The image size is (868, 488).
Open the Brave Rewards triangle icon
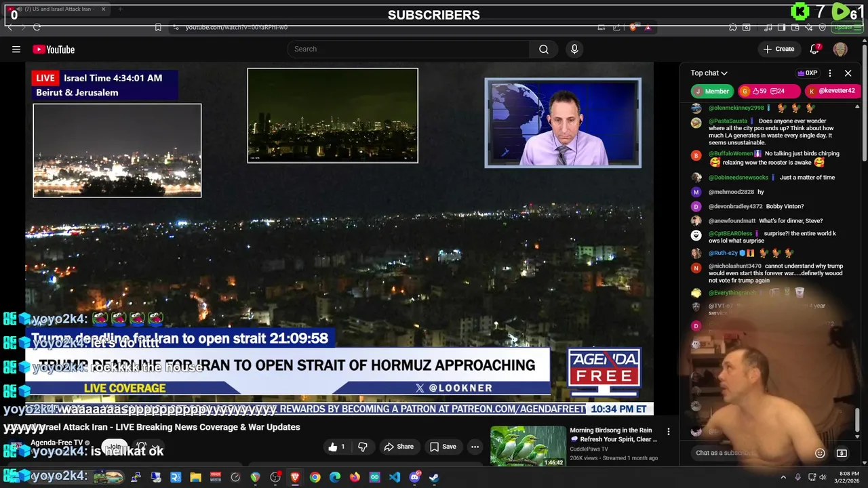pos(648,27)
